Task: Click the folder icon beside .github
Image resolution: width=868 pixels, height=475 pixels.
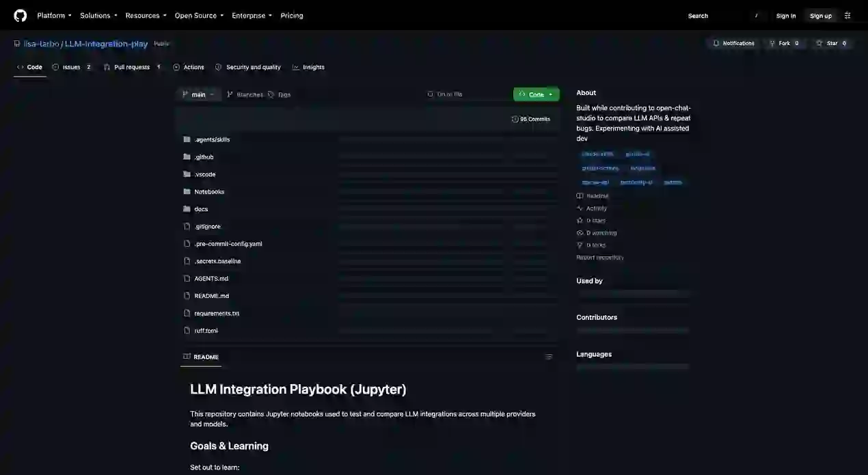Action: [187, 157]
